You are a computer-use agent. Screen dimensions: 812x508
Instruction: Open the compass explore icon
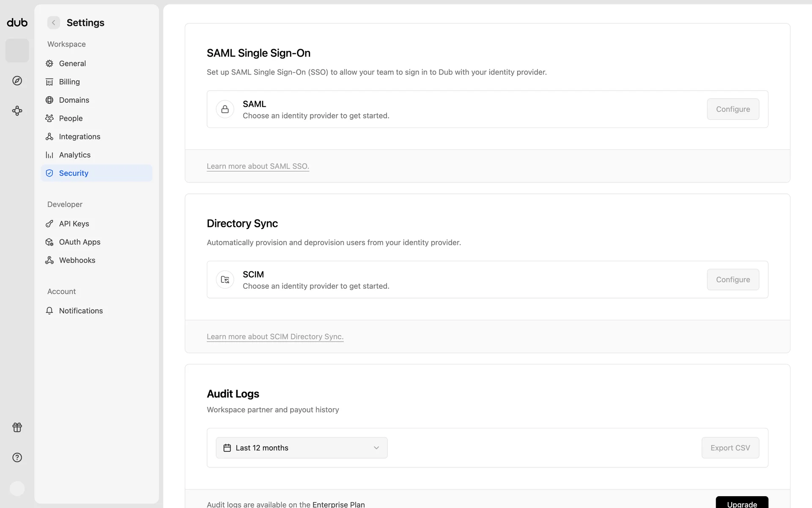pos(17,80)
